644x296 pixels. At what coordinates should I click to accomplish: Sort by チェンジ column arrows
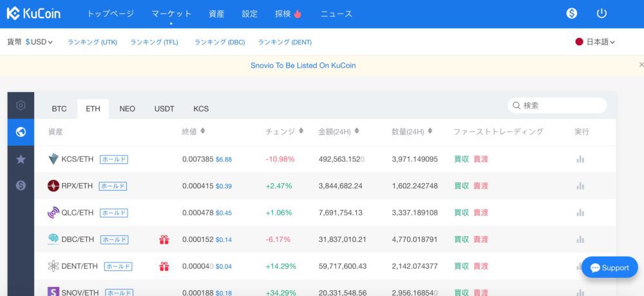tap(301, 131)
